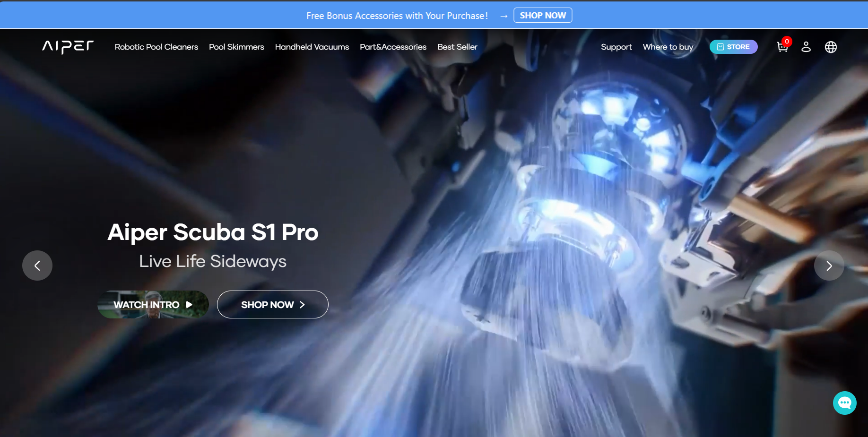Viewport: 868px width, 437px height.
Task: Click the STORE button
Action: [x=733, y=47]
